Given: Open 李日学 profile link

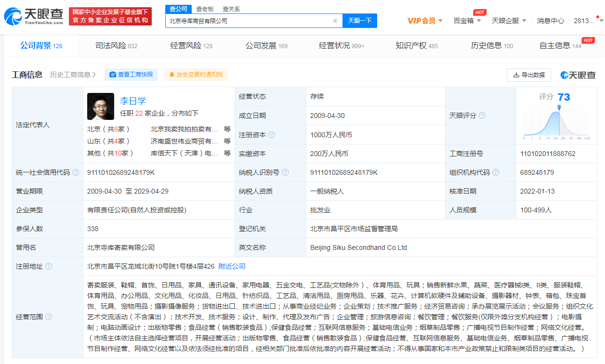Looking at the screenshot, I should [133, 101].
